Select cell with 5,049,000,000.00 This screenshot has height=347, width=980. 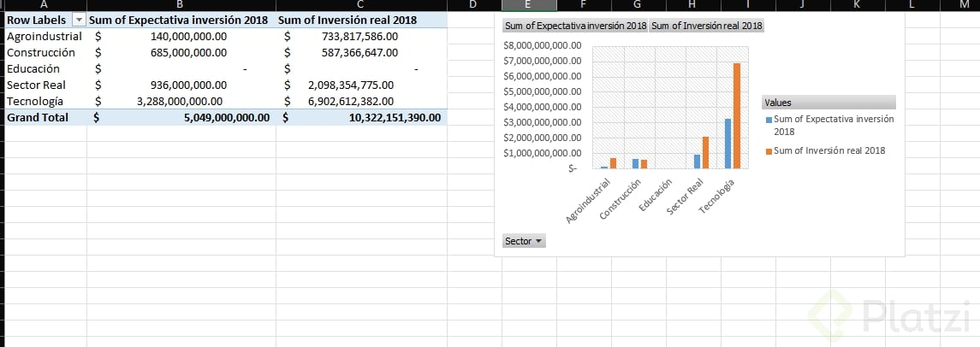[181, 117]
